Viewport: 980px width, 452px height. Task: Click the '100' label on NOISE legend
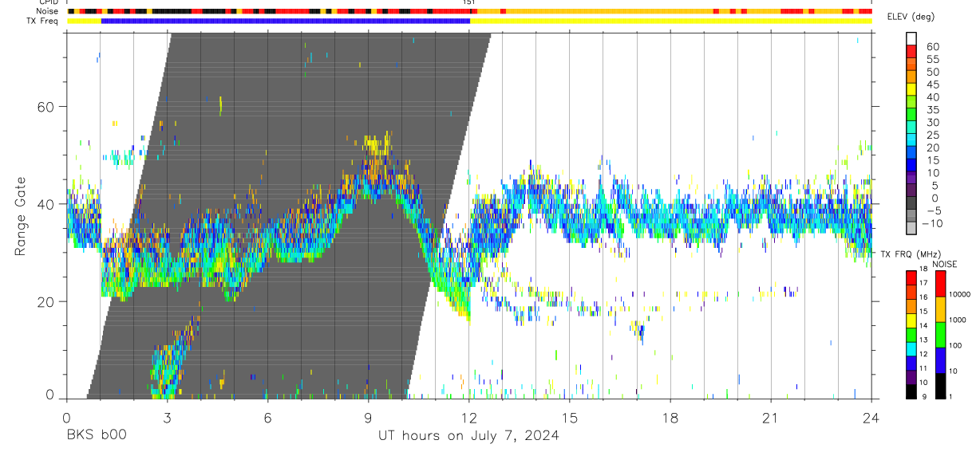pos(956,345)
